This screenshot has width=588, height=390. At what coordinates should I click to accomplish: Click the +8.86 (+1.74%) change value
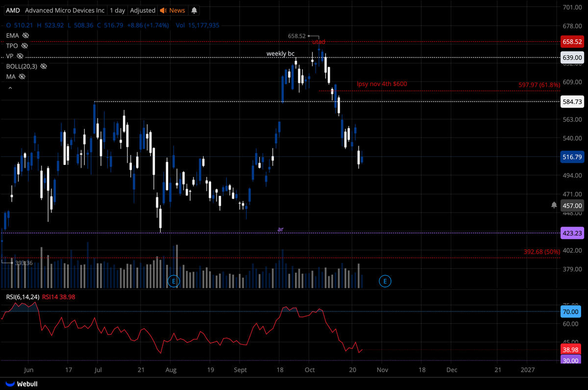coord(147,25)
